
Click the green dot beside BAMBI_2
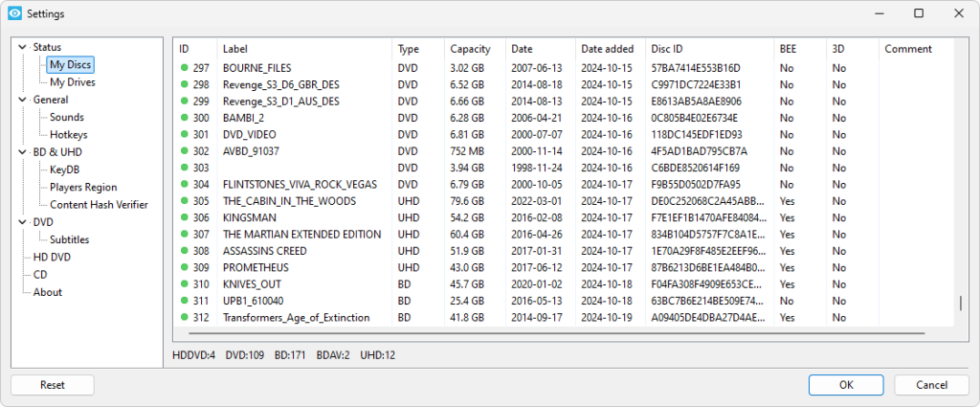click(185, 118)
